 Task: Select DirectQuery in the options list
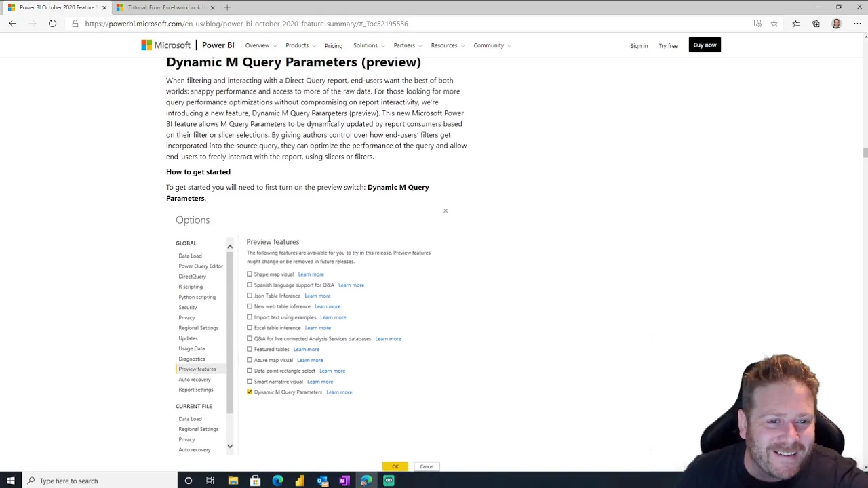(x=193, y=277)
